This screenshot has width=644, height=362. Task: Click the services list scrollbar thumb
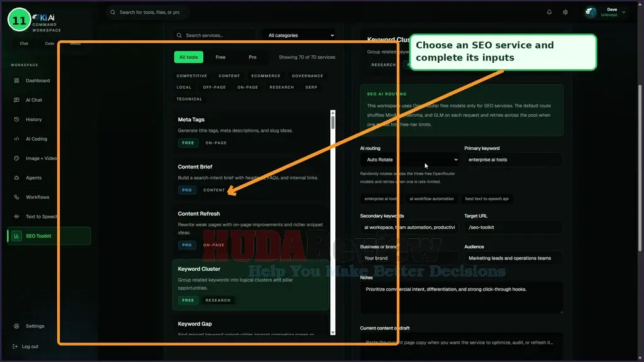333,123
